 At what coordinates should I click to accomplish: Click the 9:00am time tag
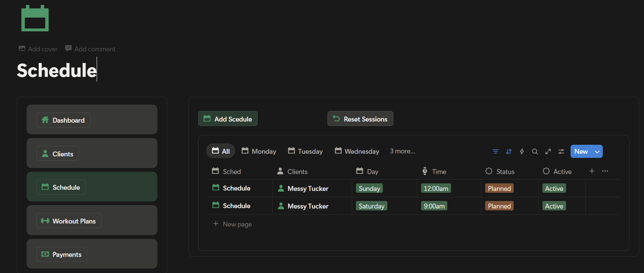point(434,206)
